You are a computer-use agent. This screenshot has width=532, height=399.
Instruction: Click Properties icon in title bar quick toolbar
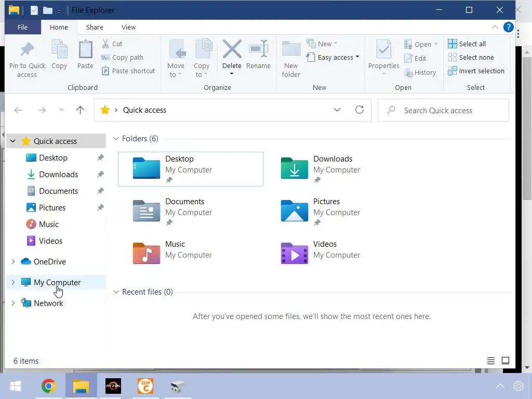pyautogui.click(x=34, y=10)
